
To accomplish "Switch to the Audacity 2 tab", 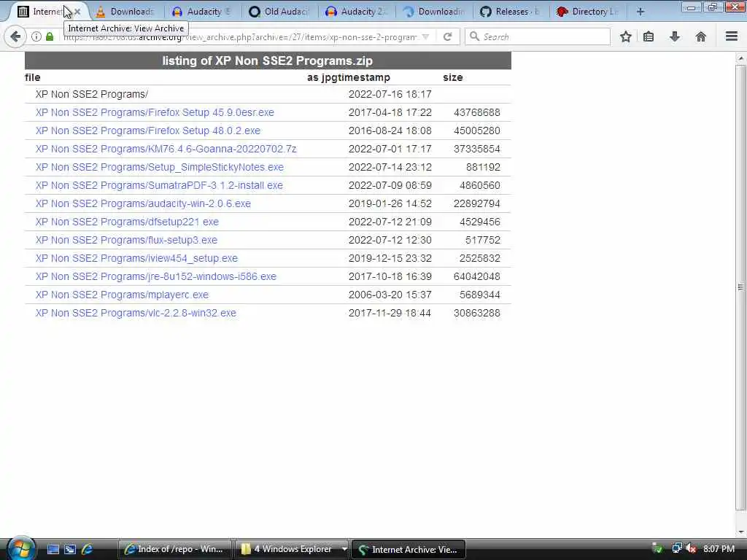I will [356, 12].
